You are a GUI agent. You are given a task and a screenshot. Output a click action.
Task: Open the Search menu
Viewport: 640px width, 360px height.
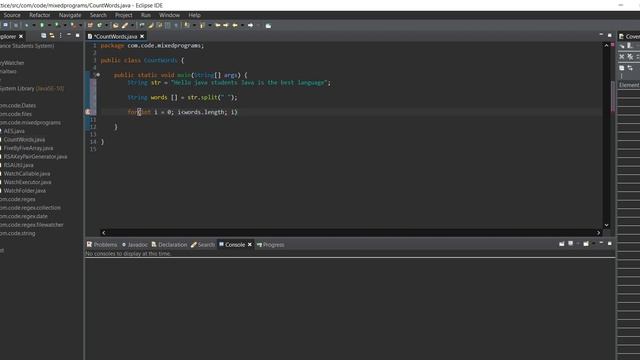click(x=98, y=15)
